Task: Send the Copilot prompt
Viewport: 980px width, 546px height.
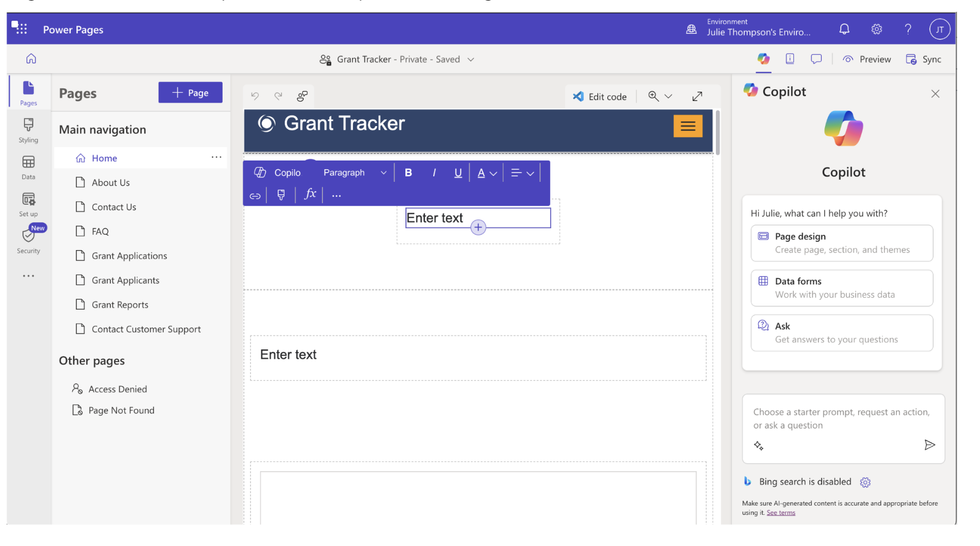Action: [x=930, y=445]
